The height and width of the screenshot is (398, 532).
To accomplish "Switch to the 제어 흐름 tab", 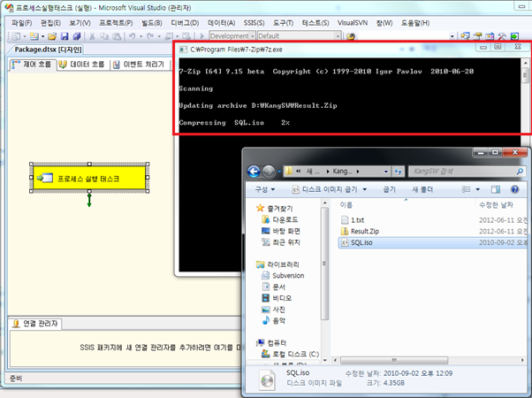I will pos(32,65).
